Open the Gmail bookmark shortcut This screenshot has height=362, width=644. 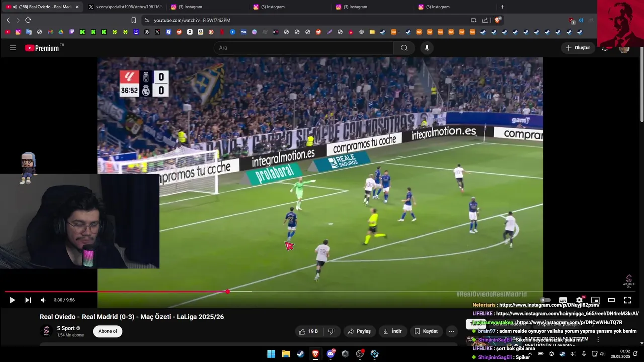click(50, 32)
